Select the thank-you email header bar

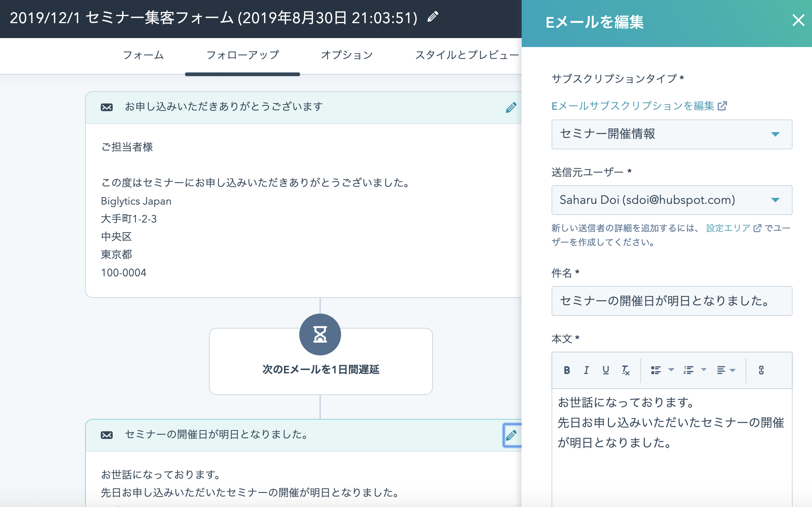pyautogui.click(x=303, y=108)
